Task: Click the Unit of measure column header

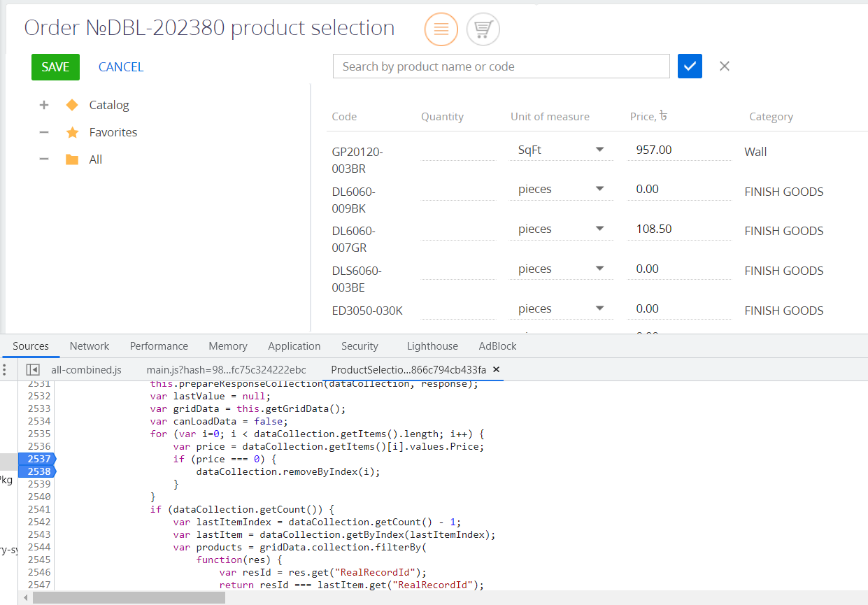Action: pos(550,117)
